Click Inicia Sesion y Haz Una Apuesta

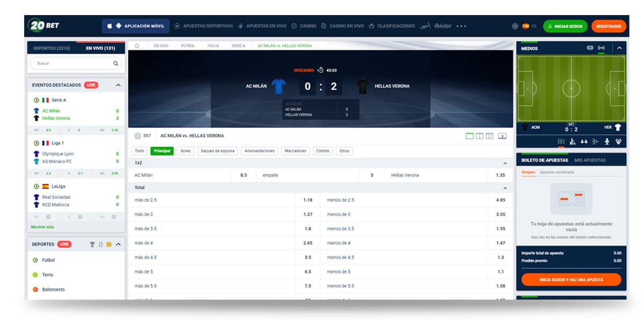[572, 280]
